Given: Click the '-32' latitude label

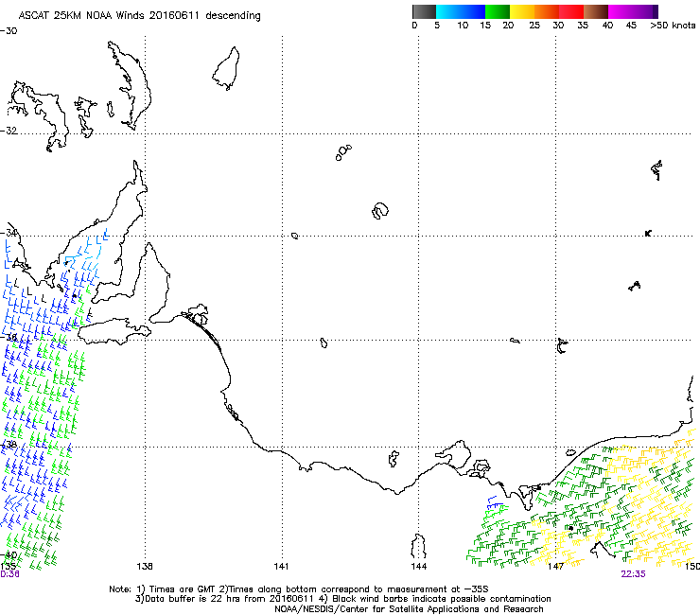Looking at the screenshot, I should tap(9, 131).
